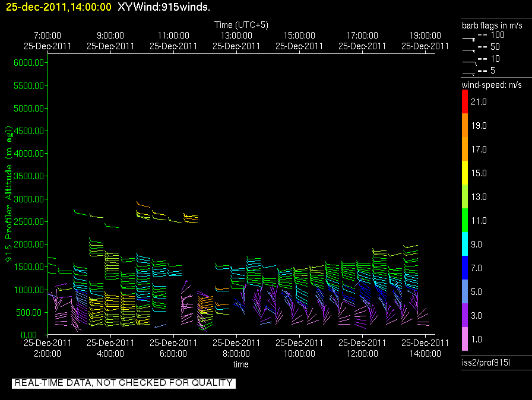The width and height of the screenshot is (532, 400).
Task: Select the green 11.0 color segment
Action: coord(465,220)
